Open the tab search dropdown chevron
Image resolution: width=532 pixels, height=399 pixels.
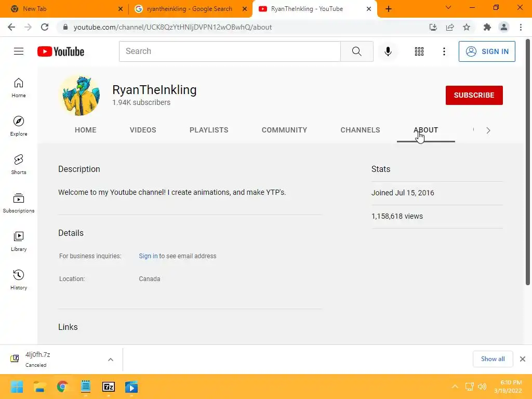(448, 7)
